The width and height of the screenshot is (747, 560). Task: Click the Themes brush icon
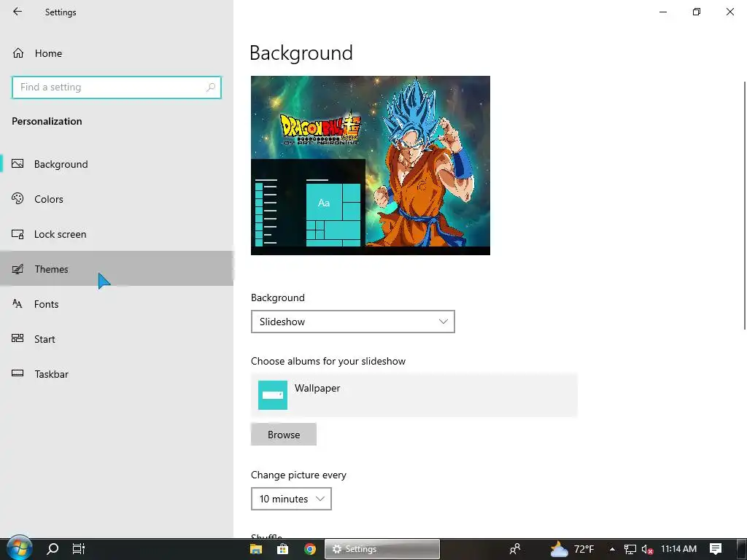[x=18, y=269]
